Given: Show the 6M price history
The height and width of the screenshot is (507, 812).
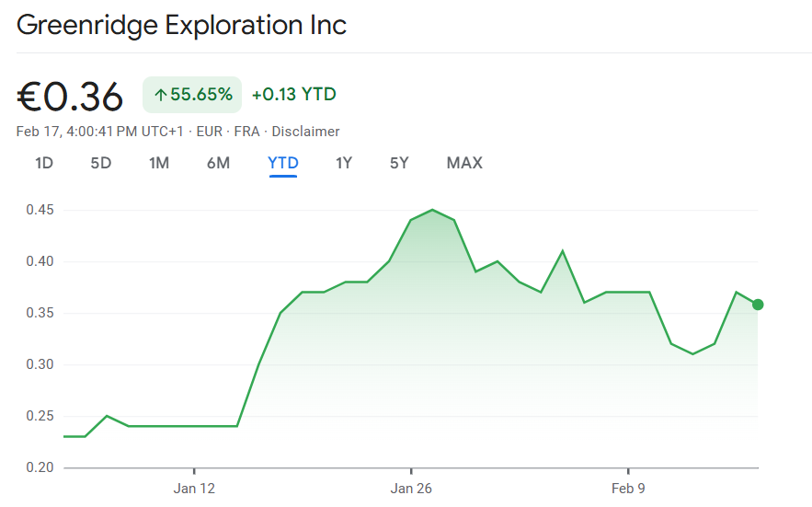Looking at the screenshot, I should [x=218, y=163].
